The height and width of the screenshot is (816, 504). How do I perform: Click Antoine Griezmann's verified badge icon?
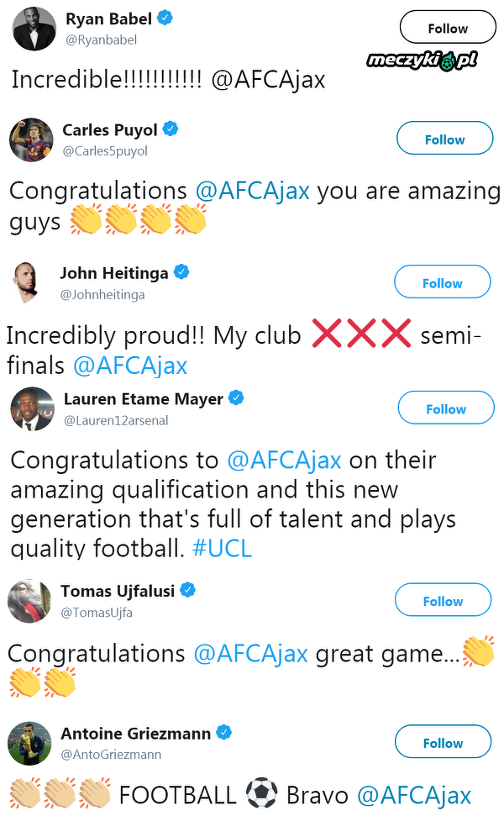[224, 733]
